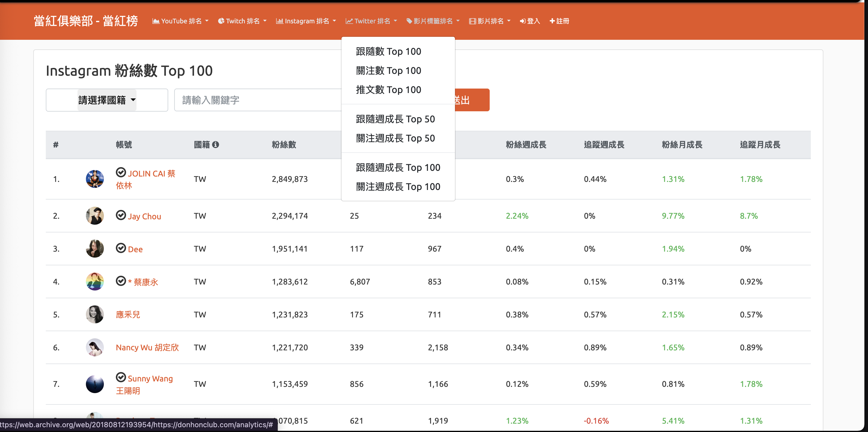
Task: Click Dee's verified checkmark icon
Action: click(121, 248)
